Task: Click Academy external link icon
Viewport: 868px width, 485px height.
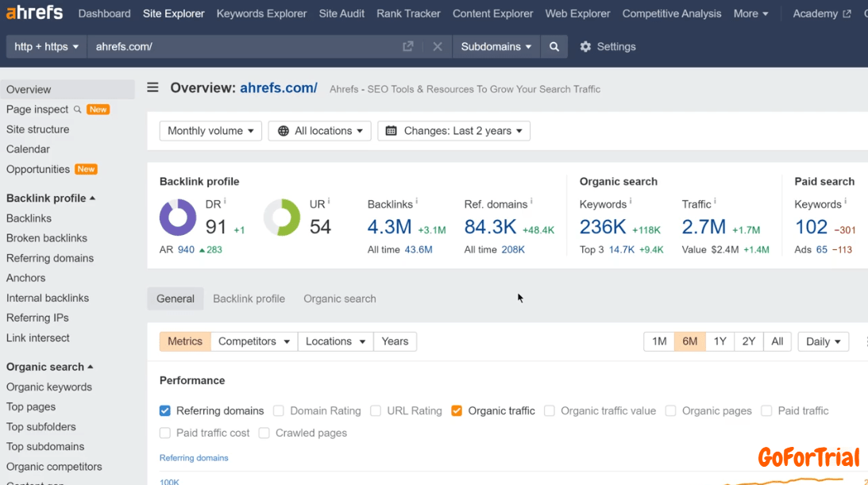Action: coord(847,13)
